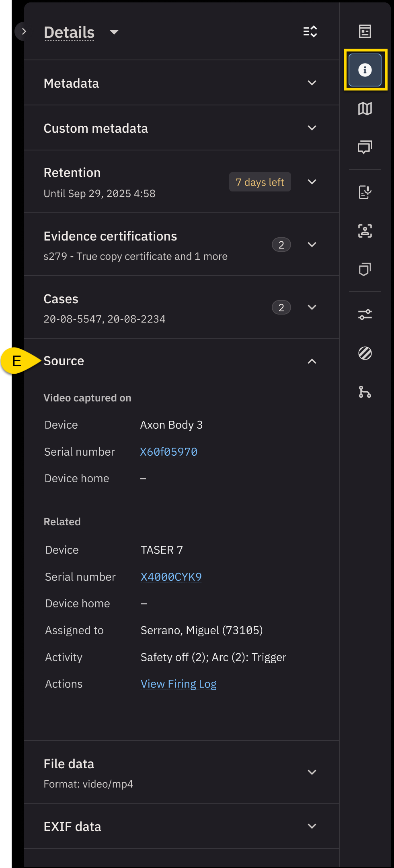Expand the Metadata section

point(312,83)
